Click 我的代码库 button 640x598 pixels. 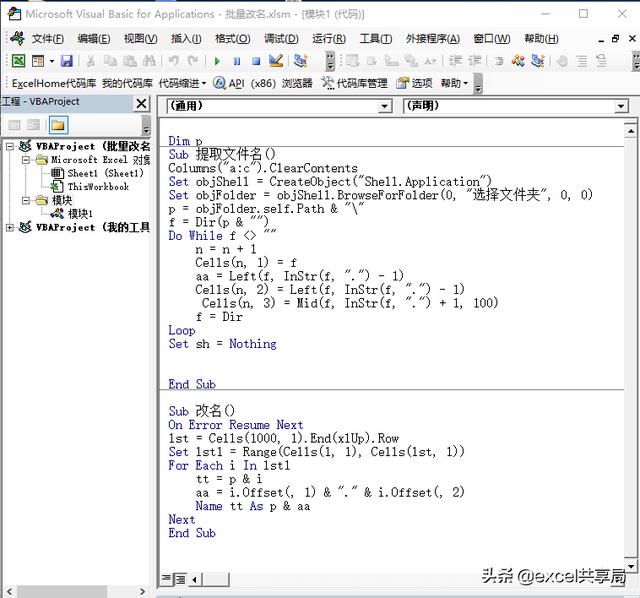[127, 84]
